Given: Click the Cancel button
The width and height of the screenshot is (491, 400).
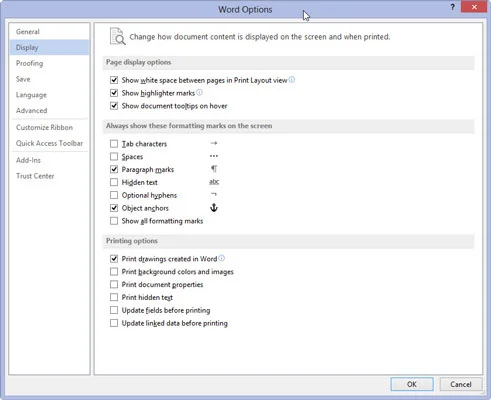Looking at the screenshot, I should coord(461,384).
